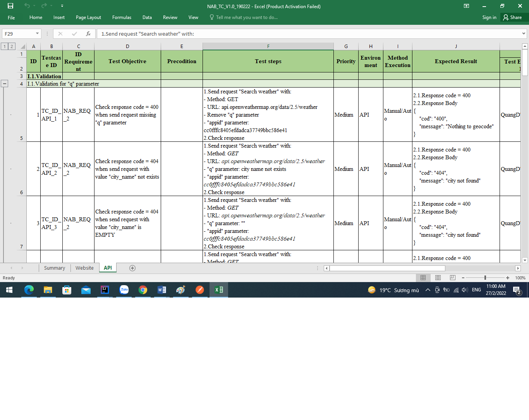Image resolution: width=529 pixels, height=420 pixels.
Task: Open IntelliJ IDEA from taskbar
Action: (x=105, y=290)
